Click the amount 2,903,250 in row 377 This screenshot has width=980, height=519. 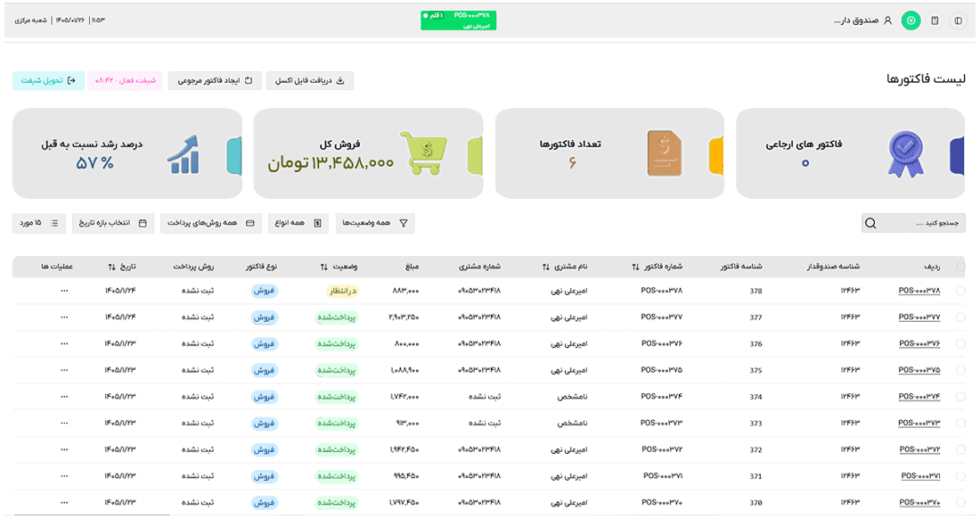[x=404, y=317]
